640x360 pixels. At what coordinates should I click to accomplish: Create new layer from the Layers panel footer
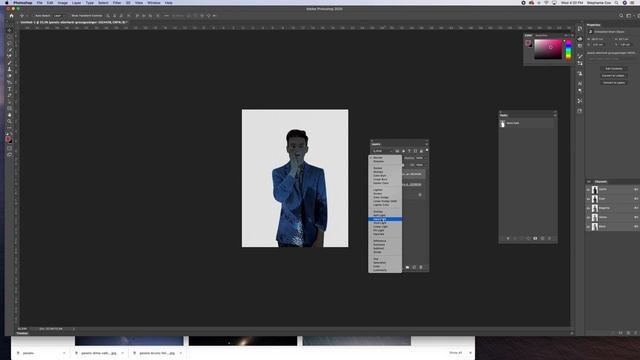pyautogui.click(x=414, y=267)
